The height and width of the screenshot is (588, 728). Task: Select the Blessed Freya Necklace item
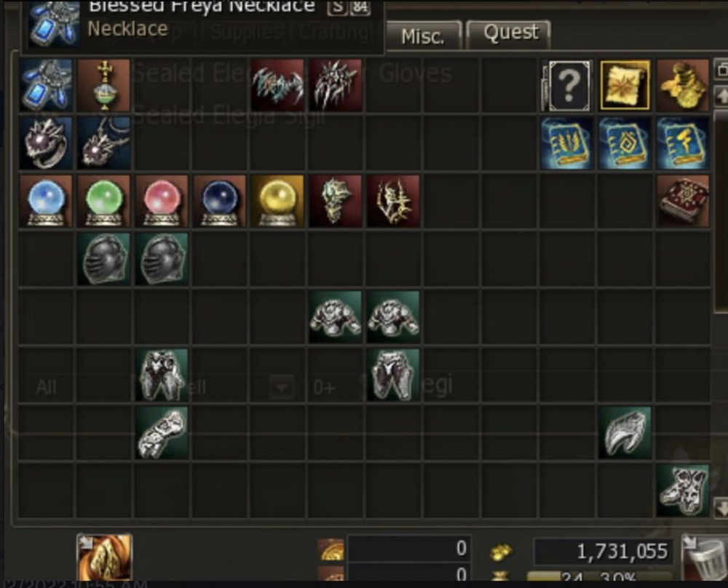[x=46, y=85]
